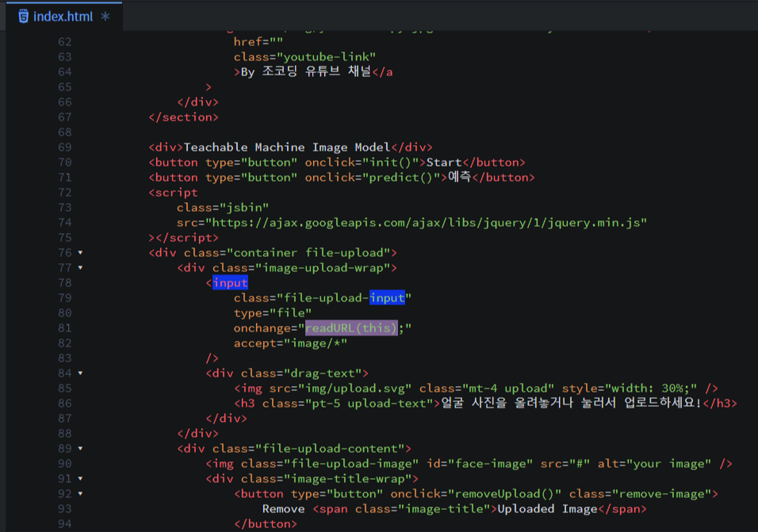Click the href="" attribute on line 62

tap(258, 42)
